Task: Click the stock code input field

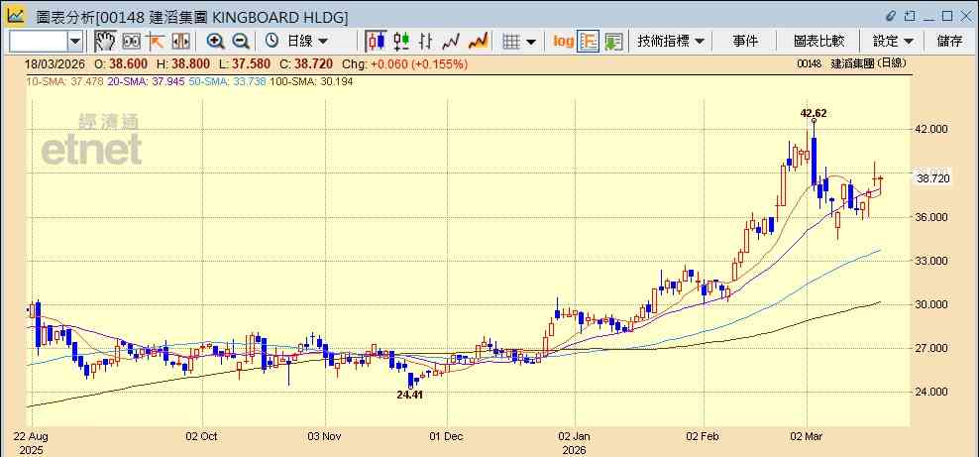Action: 39,42
